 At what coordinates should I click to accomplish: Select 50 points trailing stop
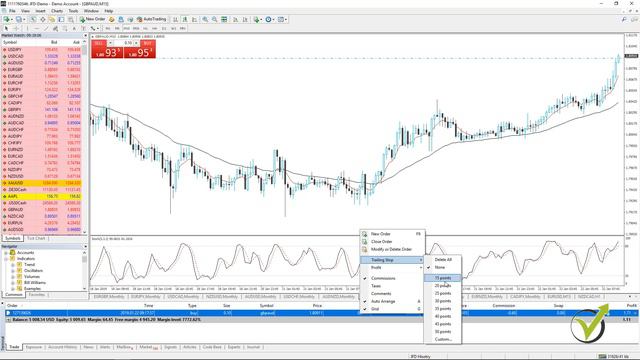pyautogui.click(x=443, y=331)
